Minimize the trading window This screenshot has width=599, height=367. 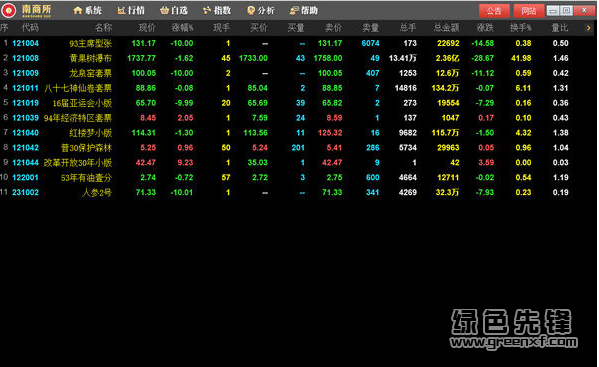(x=553, y=11)
